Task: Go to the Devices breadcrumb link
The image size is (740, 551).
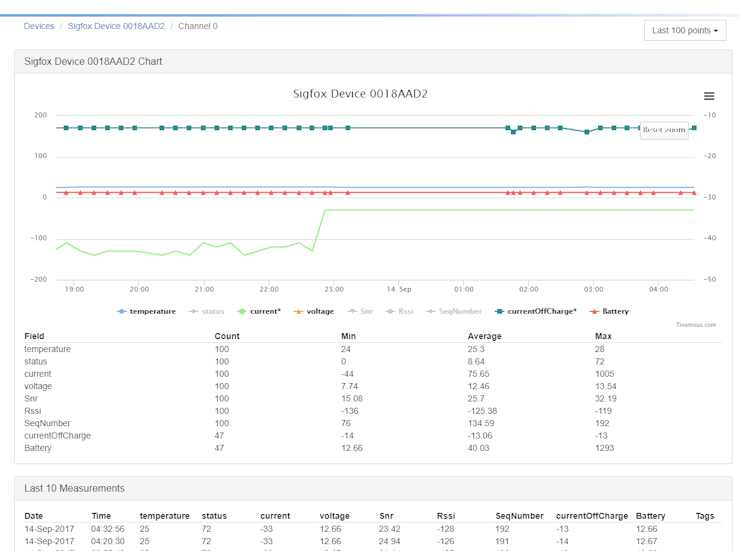Action: 39,26
